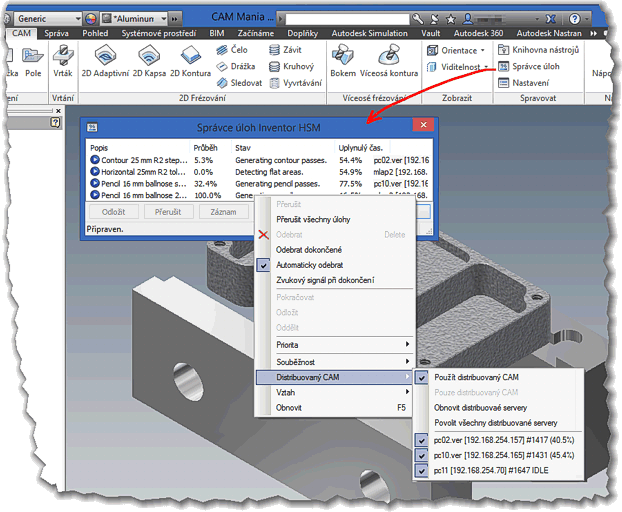Click the Záznam button

(223, 212)
